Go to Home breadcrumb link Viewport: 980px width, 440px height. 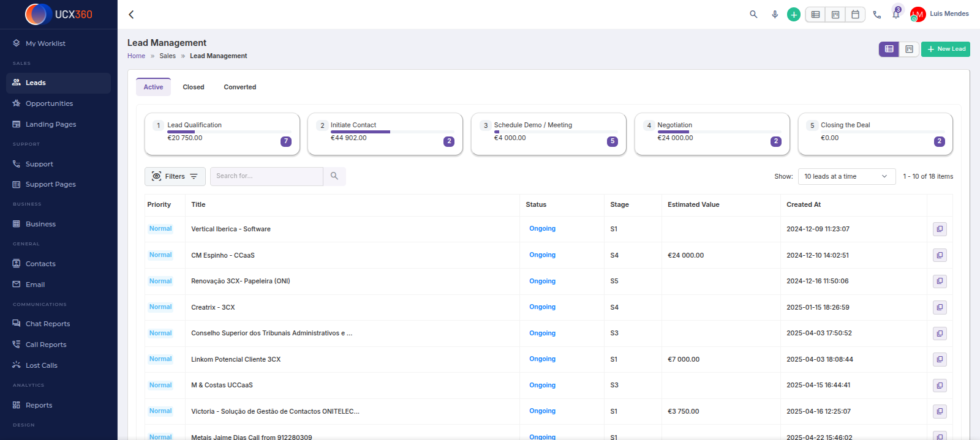click(136, 56)
